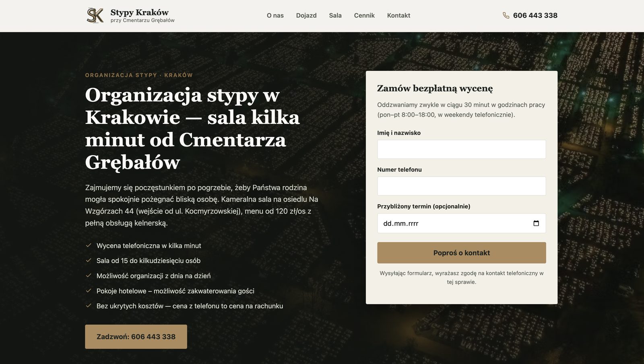This screenshot has width=644, height=364.
Task: Click the Zamów bezpłatną wycenę heading
Action: [435, 88]
